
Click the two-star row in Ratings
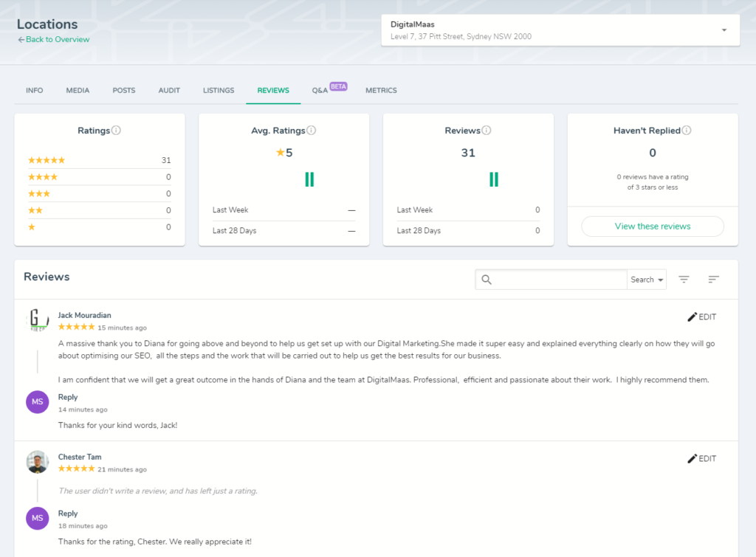pos(100,210)
